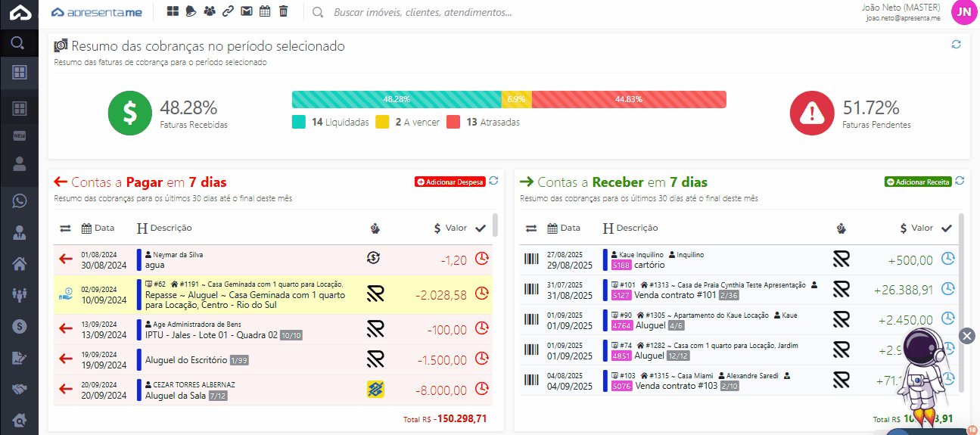Sort Contas a Receber by Valor column
Image resolution: width=980 pixels, height=435 pixels.
tap(916, 228)
